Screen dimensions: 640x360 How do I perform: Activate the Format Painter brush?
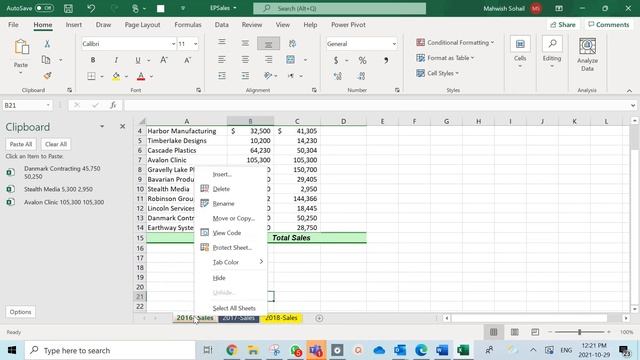point(47,76)
